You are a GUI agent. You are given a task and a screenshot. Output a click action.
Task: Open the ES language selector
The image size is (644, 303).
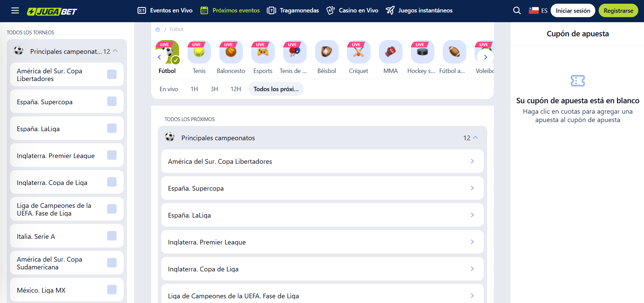click(x=538, y=11)
